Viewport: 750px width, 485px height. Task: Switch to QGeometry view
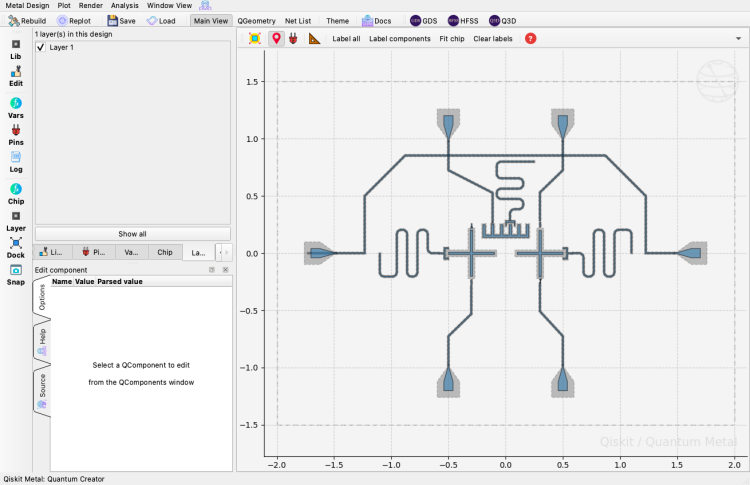point(256,21)
